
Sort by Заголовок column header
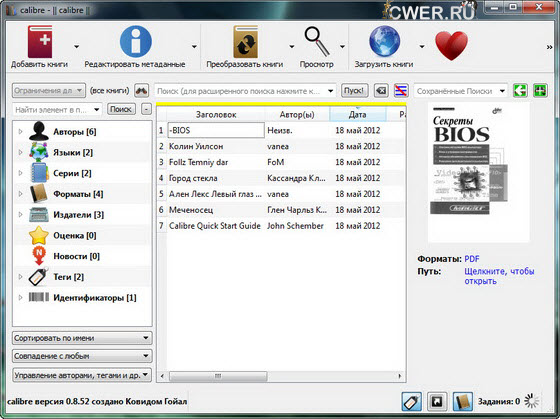coord(216,115)
